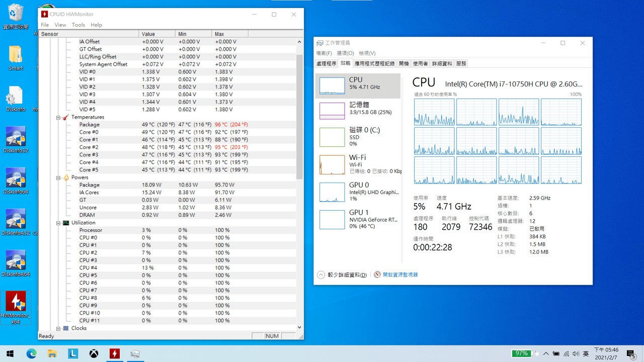Select the Utilization chip icon in HWMonitor

click(x=65, y=223)
